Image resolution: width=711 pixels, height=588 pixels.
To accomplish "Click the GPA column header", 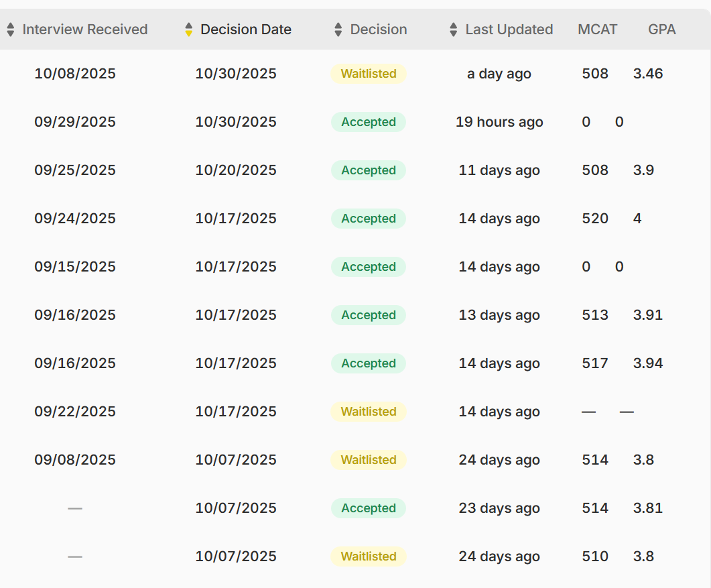I will (661, 30).
